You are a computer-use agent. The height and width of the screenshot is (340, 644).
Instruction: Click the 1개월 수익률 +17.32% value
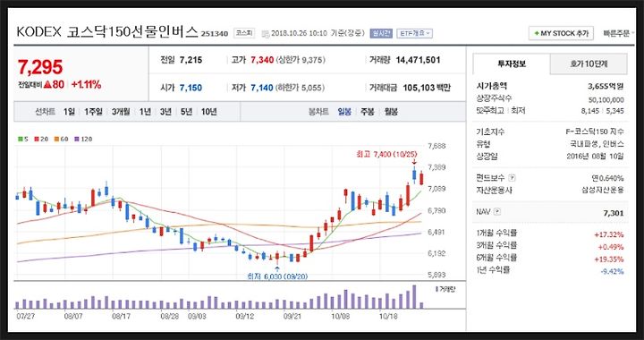[x=609, y=235]
